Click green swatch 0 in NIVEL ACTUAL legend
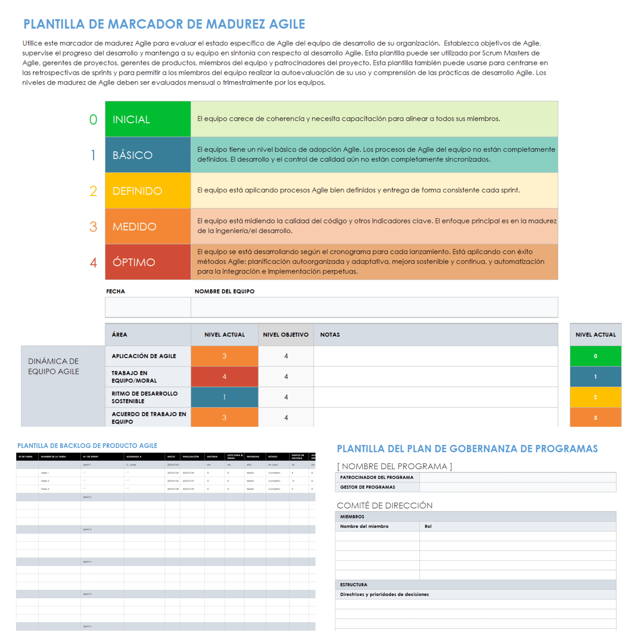 click(x=595, y=356)
